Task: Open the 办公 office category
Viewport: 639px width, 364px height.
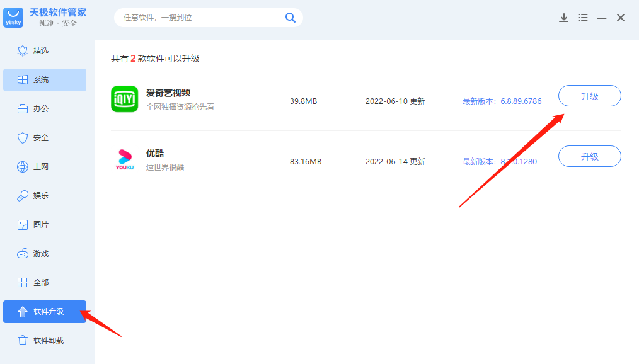Action: click(45, 109)
